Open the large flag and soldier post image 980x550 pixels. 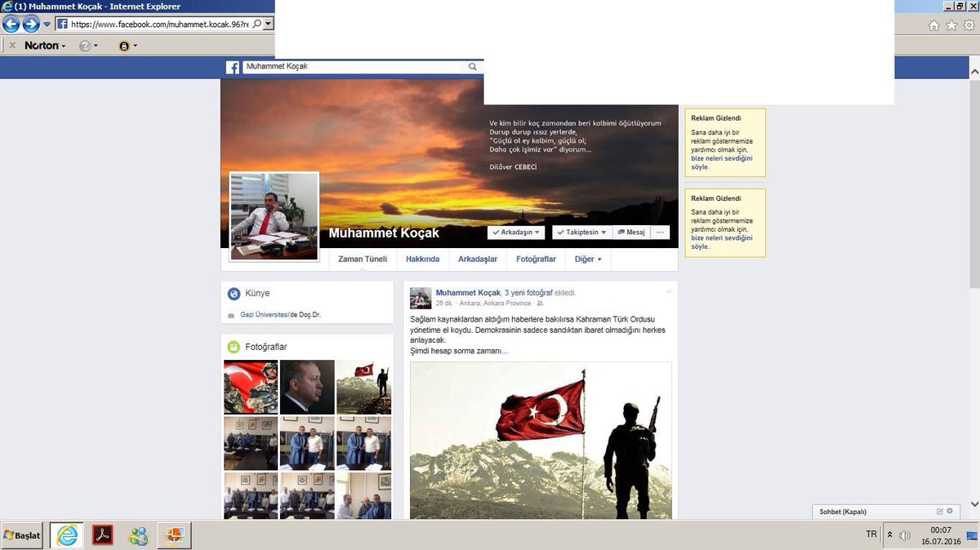tap(541, 441)
